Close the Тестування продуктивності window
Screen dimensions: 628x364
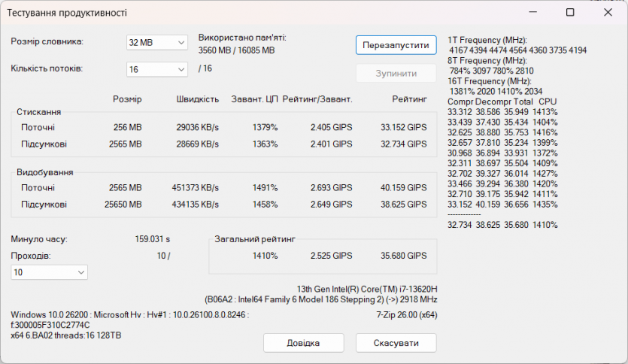point(608,12)
